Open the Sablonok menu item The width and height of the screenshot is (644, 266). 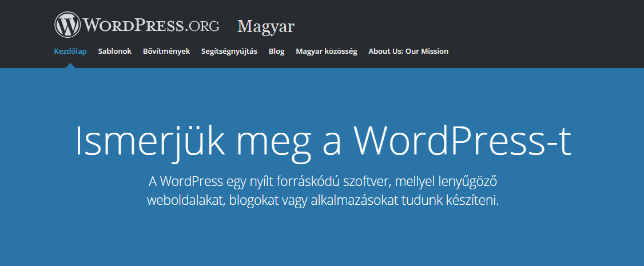coord(114,51)
